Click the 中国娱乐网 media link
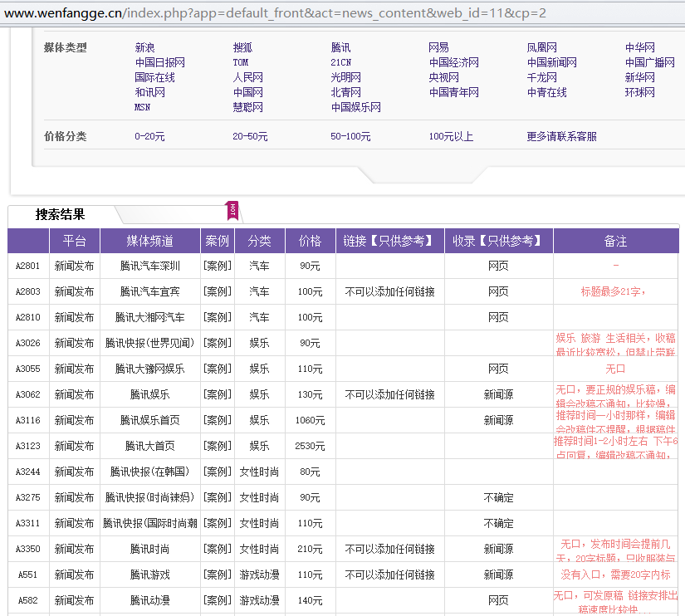This screenshot has height=616, width=685. coord(355,108)
